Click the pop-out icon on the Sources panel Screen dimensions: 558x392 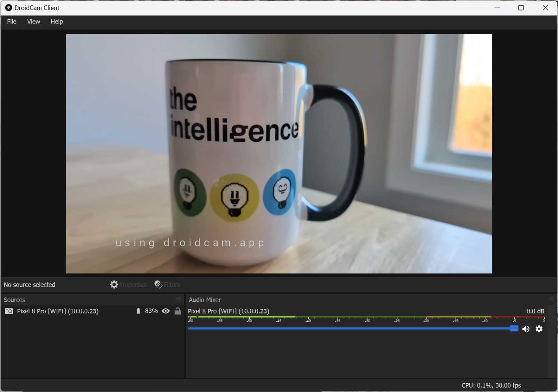[x=178, y=299]
